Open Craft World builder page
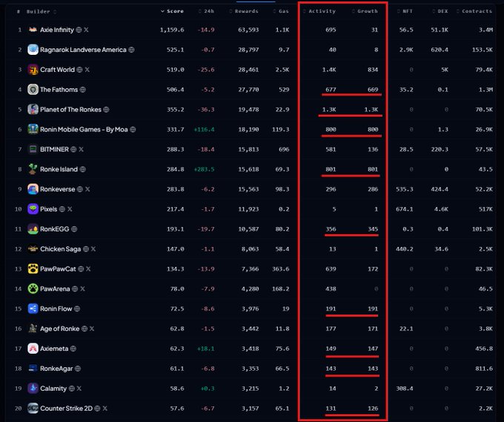 (x=57, y=70)
